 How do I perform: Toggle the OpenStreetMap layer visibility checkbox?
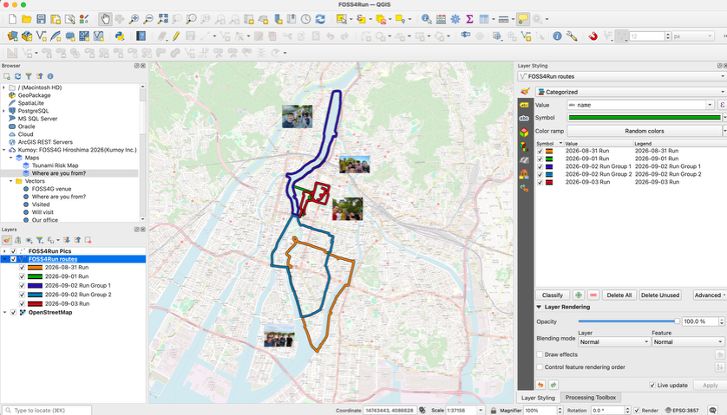(x=13, y=313)
